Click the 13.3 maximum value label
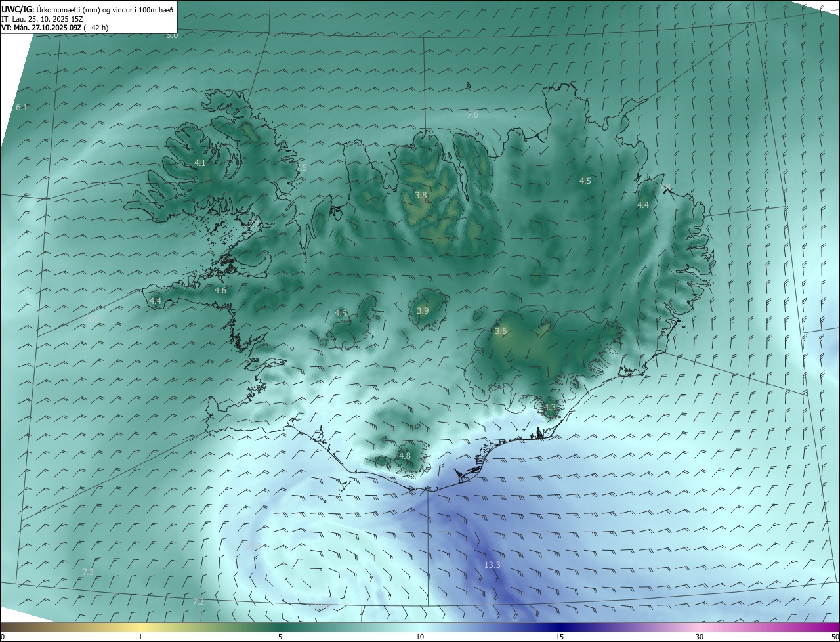Image resolution: width=840 pixels, height=642 pixels. 492,565
